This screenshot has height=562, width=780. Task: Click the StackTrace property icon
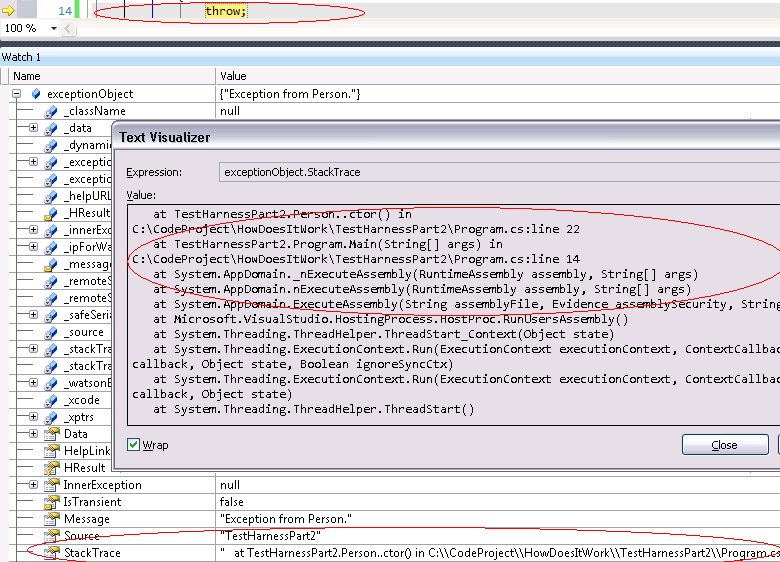coord(52,553)
